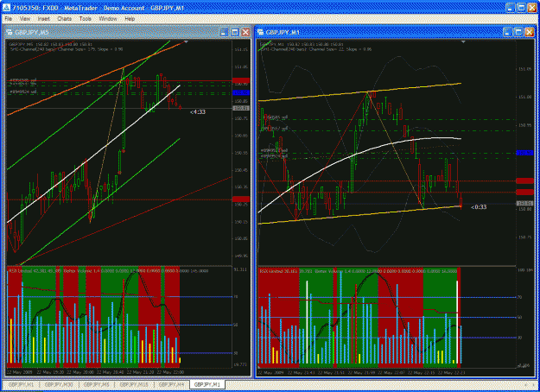Switch to the GBPJPY,M5 chart tab
This screenshot has width=540, height=392.
click(97, 384)
